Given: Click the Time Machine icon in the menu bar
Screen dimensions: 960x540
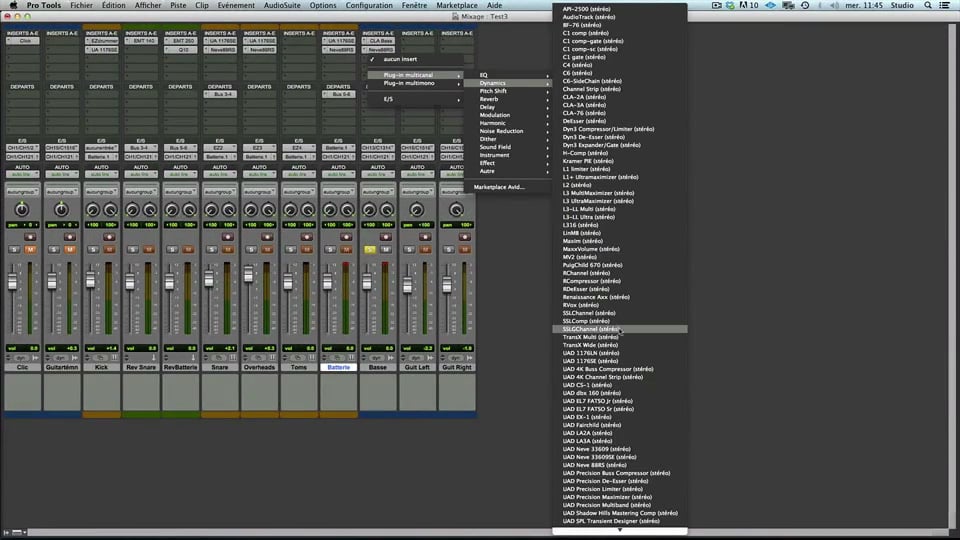Looking at the screenshot, I should 805,5.
